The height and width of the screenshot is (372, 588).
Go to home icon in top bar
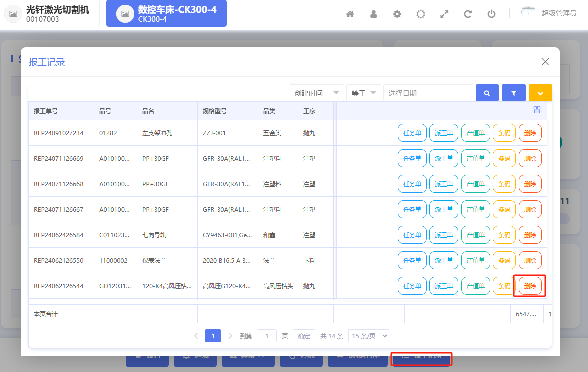(350, 14)
